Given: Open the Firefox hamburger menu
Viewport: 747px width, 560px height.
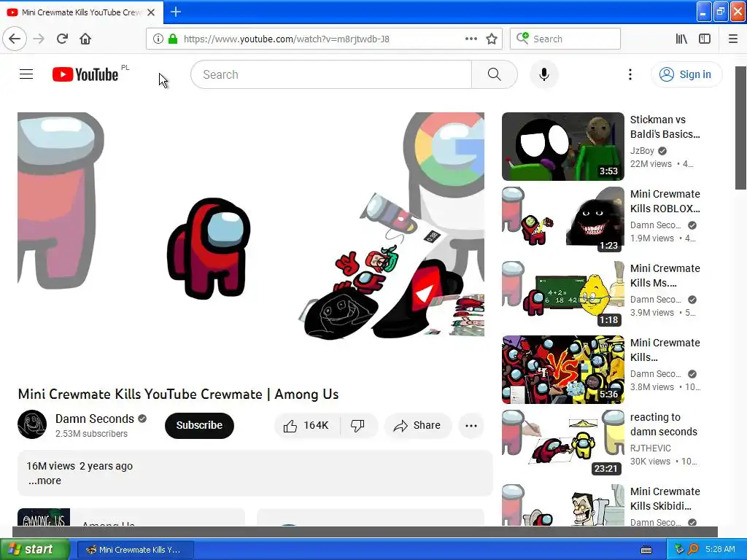Looking at the screenshot, I should (x=732, y=39).
